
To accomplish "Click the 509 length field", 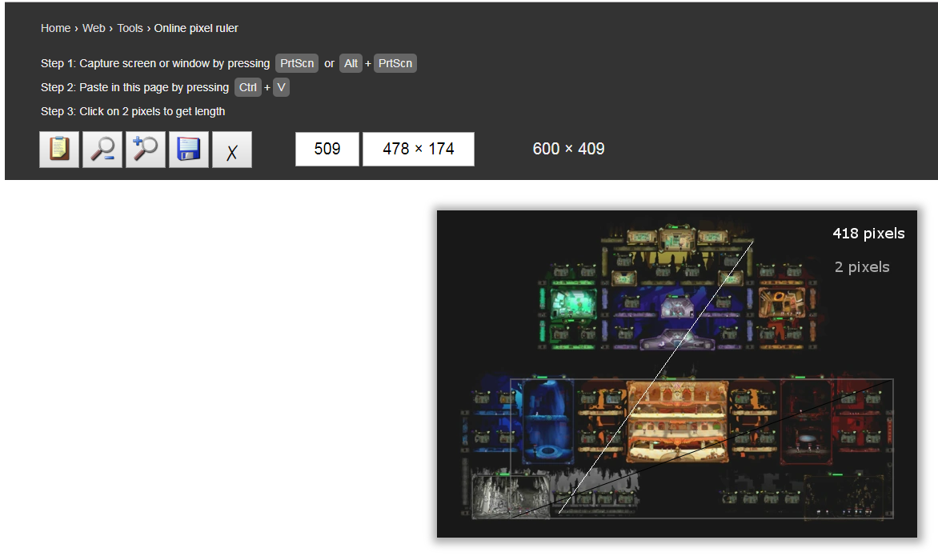I will (327, 149).
